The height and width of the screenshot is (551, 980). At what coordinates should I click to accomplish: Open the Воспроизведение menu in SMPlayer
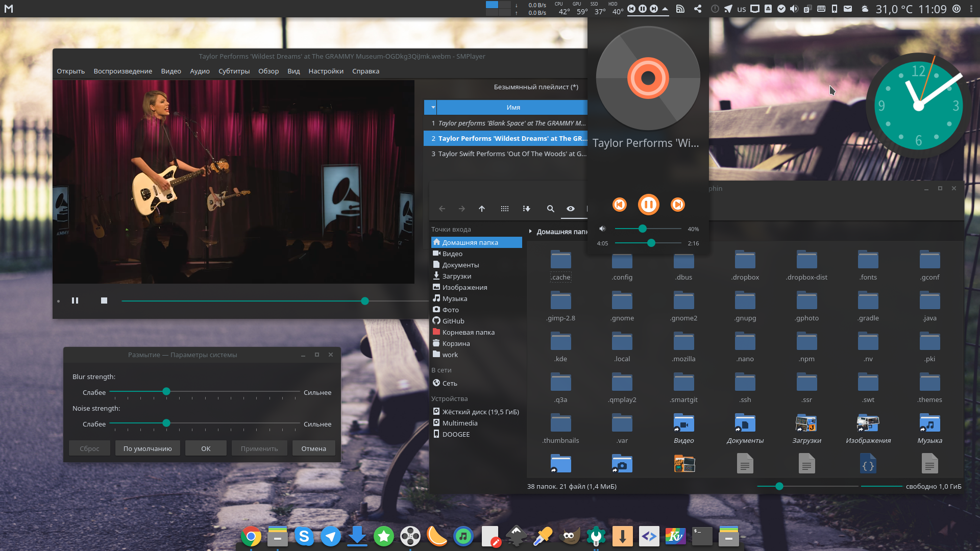pyautogui.click(x=122, y=71)
